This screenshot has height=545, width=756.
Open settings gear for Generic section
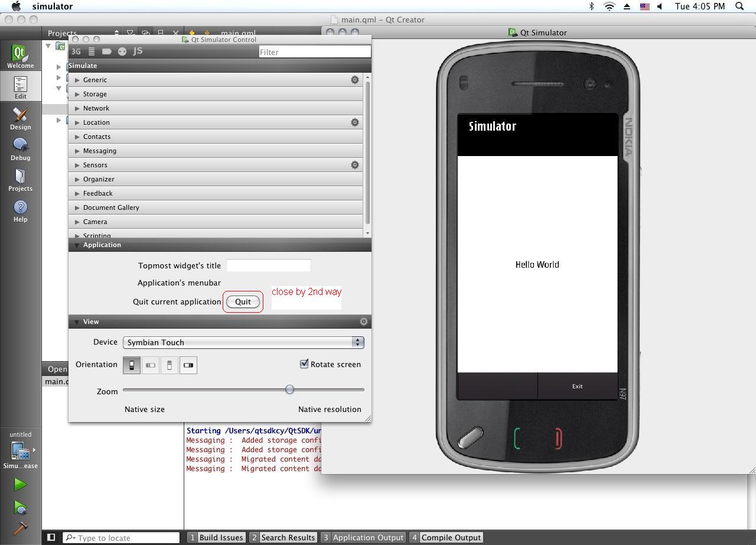355,79
